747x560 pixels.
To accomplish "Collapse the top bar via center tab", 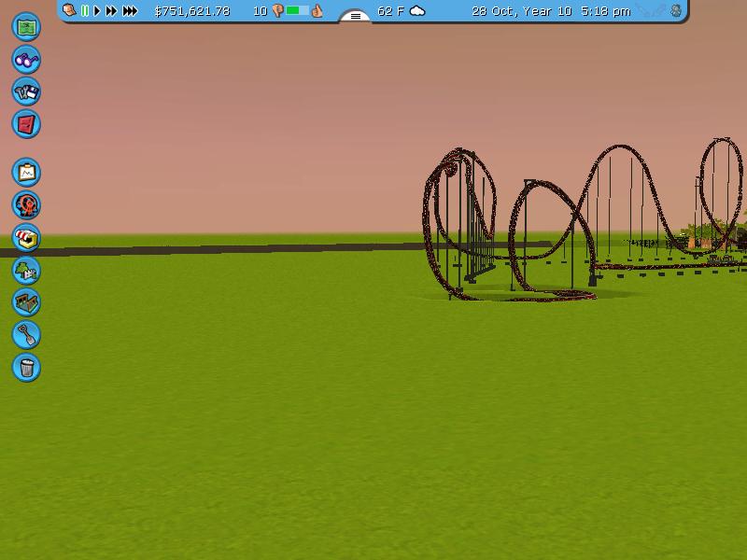I will point(356,16).
